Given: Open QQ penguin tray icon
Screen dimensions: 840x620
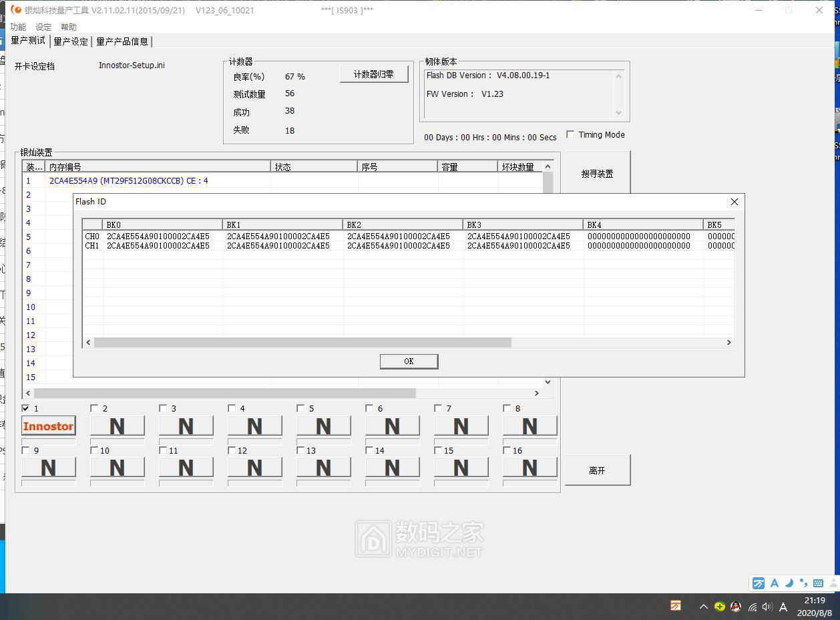Looking at the screenshot, I should (736, 607).
